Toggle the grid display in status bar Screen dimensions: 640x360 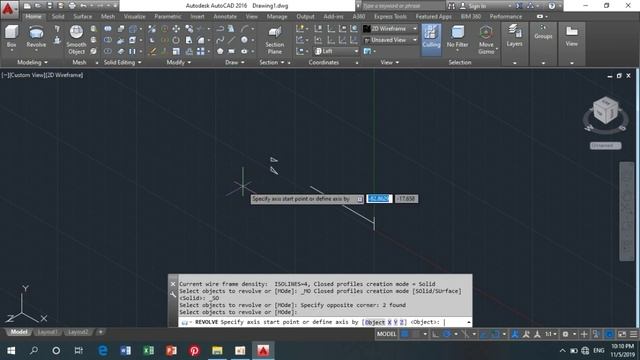[x=405, y=334]
